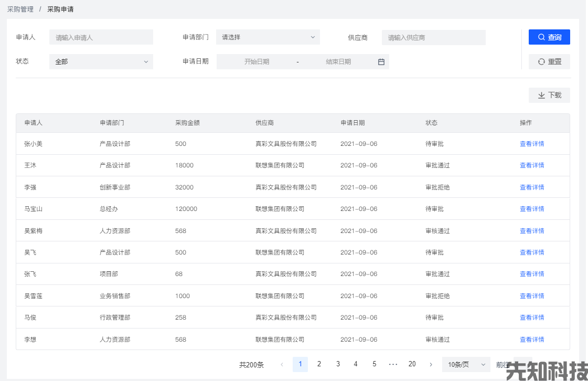Go to the 采购管理 breadcrumb
The width and height of the screenshot is (588, 381).
(20, 9)
